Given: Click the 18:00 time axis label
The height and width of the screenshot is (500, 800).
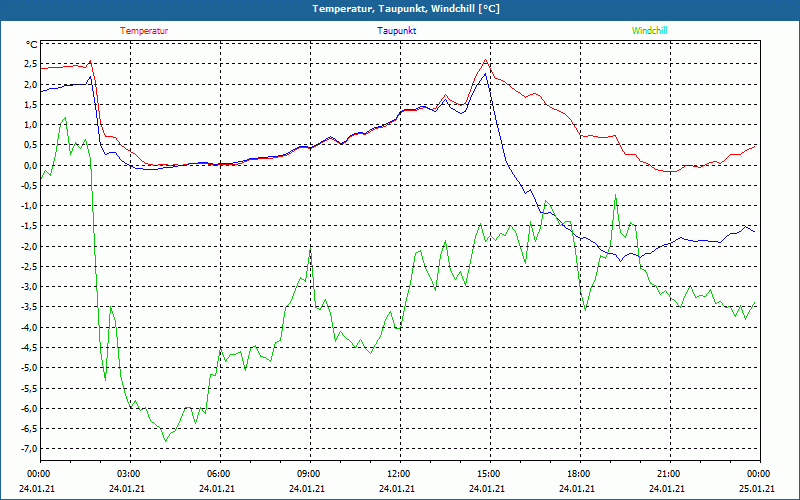Looking at the screenshot, I should point(579,474).
